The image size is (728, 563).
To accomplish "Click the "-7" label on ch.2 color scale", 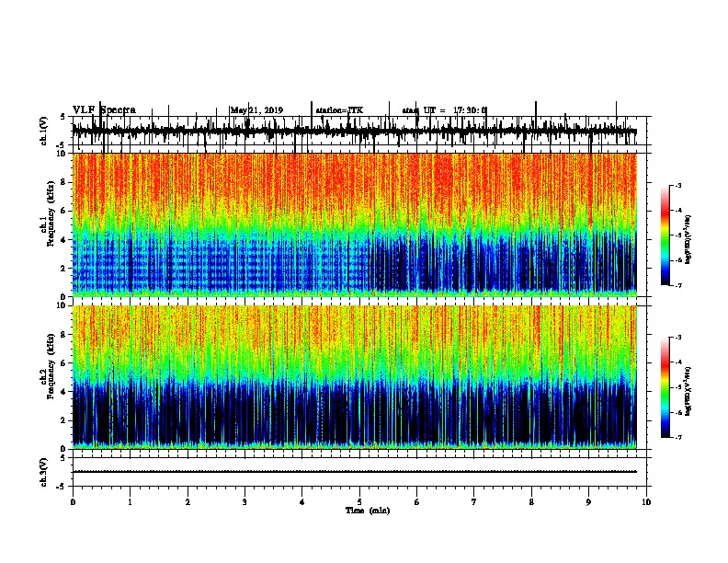I will [678, 437].
